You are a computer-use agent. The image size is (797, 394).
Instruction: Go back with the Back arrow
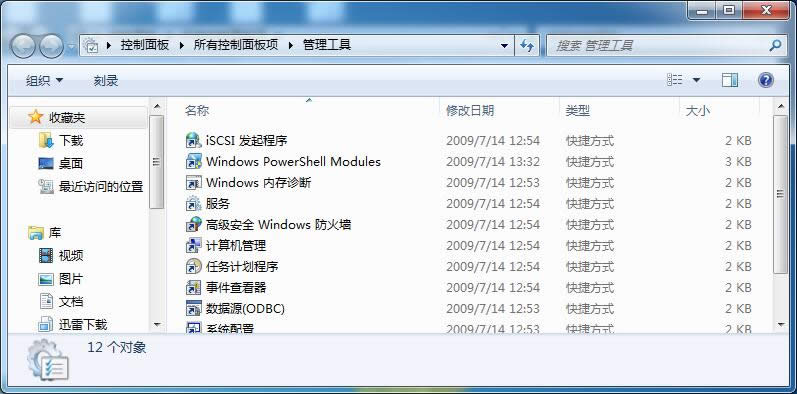23,46
